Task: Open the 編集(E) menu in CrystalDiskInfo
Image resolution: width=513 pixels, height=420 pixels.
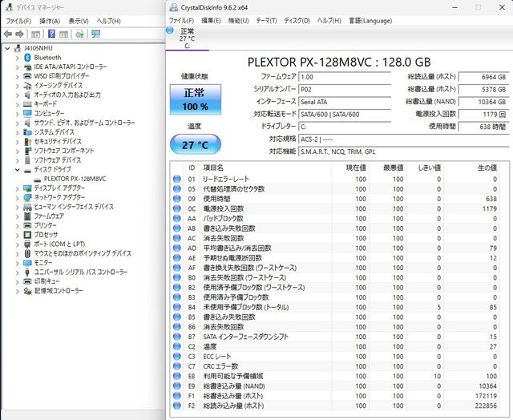Action: [211, 21]
